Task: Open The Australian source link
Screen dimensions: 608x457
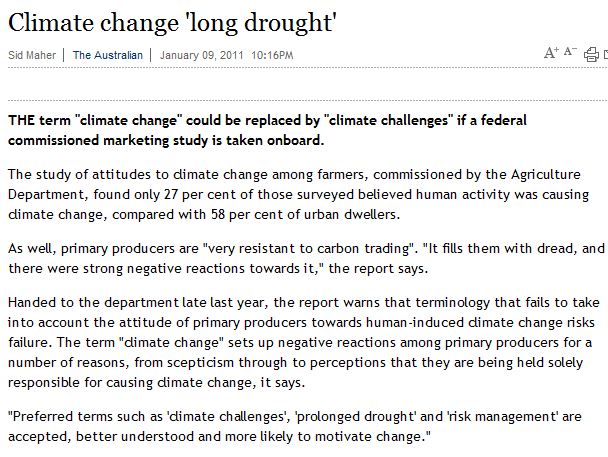Action: pos(108,55)
